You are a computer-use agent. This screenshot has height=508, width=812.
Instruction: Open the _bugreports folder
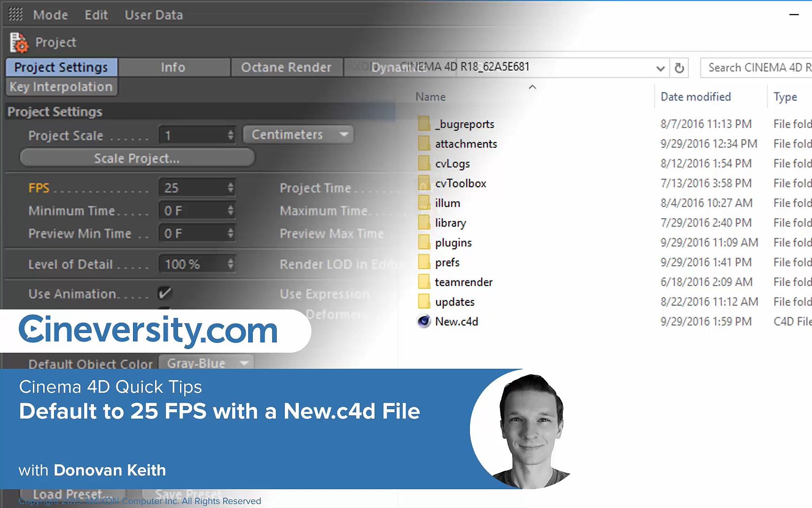[465, 124]
